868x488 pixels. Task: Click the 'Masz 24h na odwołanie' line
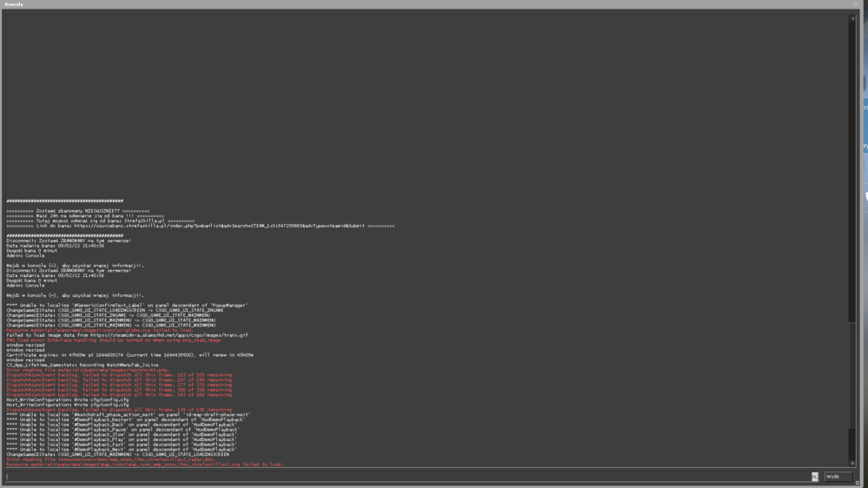85,216
